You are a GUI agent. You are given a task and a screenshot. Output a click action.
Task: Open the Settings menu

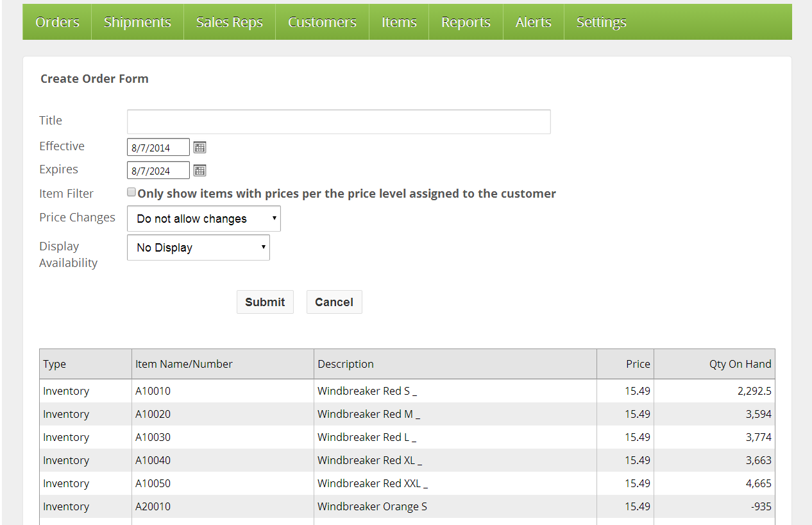tap(601, 22)
